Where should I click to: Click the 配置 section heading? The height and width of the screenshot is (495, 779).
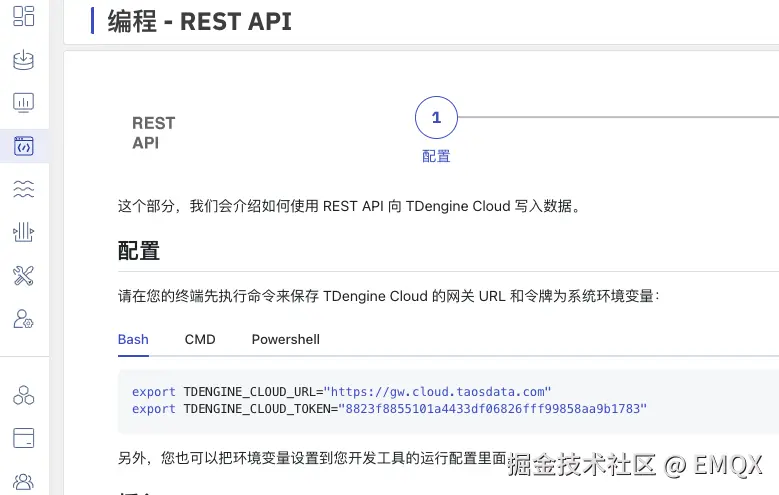[x=139, y=250]
